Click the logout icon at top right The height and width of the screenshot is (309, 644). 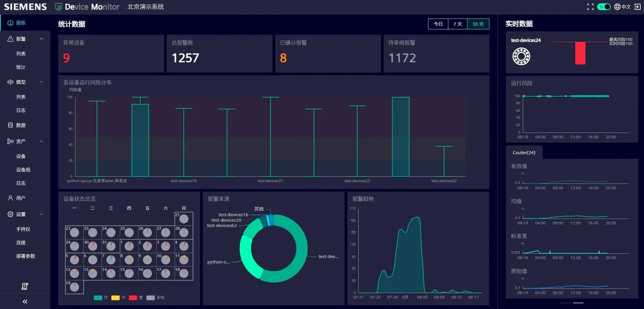[x=637, y=7]
